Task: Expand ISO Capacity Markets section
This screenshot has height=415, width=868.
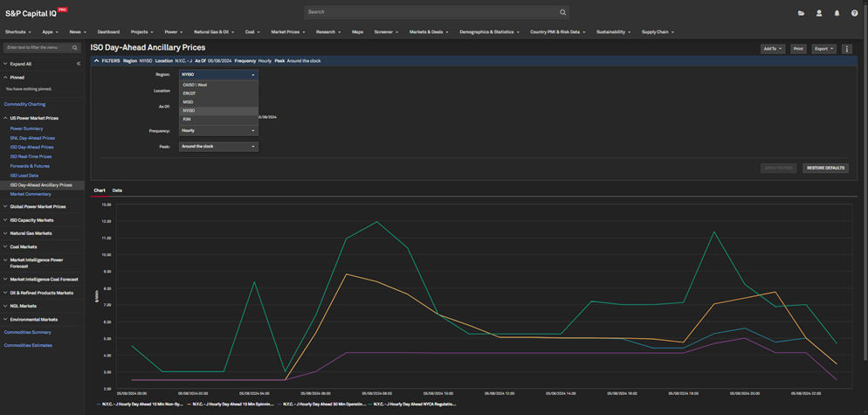Action: tap(5, 220)
